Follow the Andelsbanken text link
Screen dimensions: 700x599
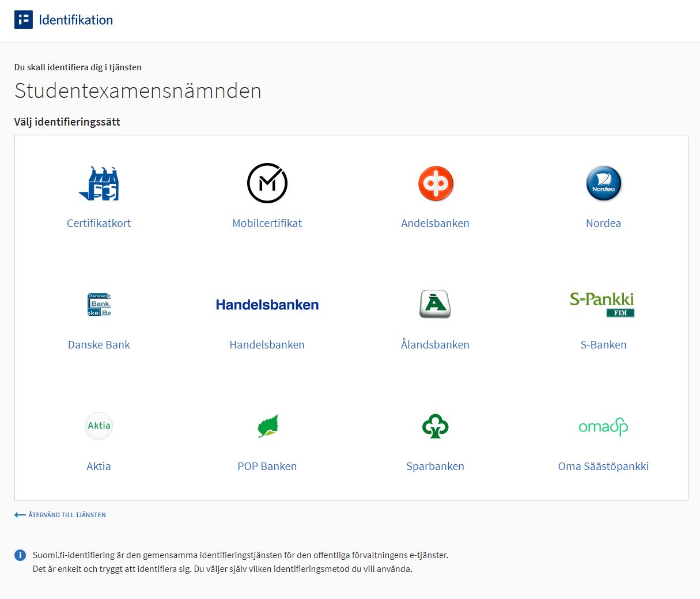pos(436,223)
